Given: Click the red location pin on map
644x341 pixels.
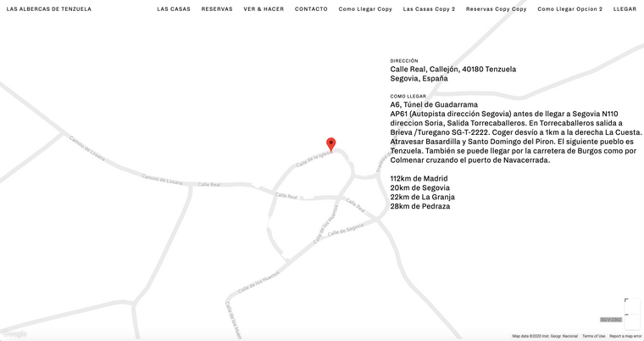Looking at the screenshot, I should coord(331,144).
